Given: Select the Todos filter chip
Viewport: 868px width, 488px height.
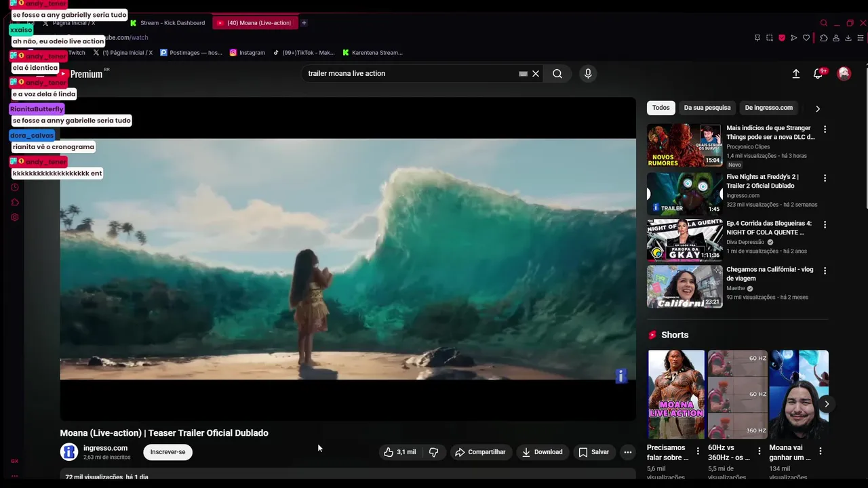Looking at the screenshot, I should pos(661,108).
